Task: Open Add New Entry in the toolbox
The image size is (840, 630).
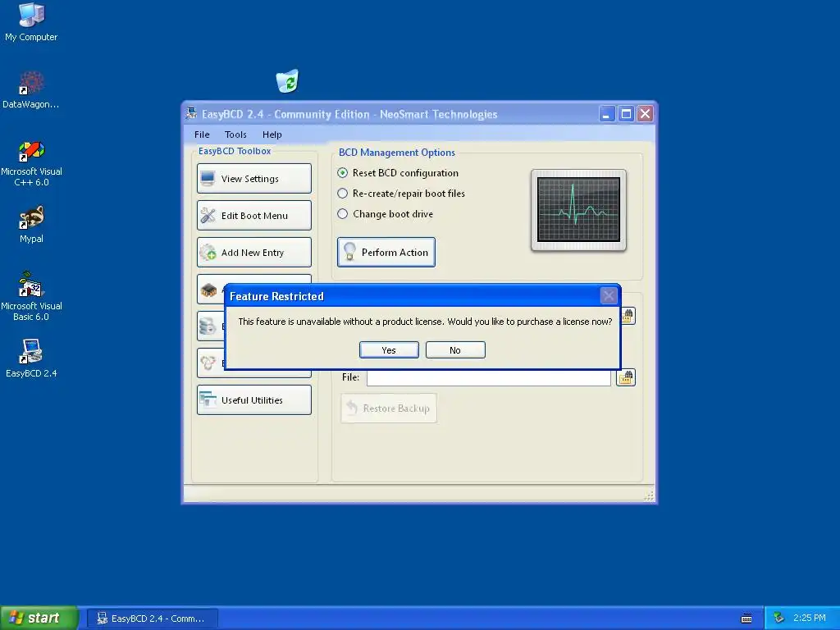Action: pyautogui.click(x=254, y=253)
